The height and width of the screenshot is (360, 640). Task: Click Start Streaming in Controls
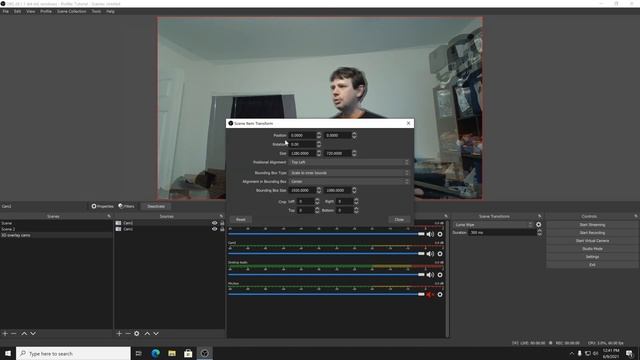(x=592, y=225)
